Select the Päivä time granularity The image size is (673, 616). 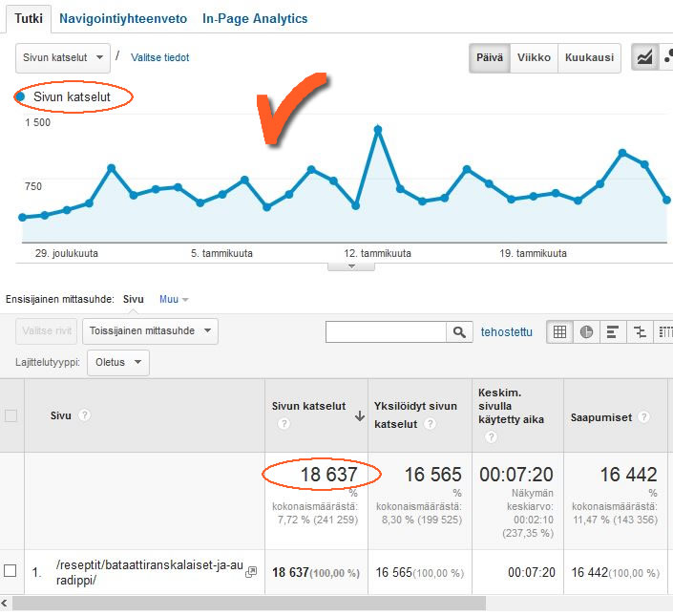(490, 57)
